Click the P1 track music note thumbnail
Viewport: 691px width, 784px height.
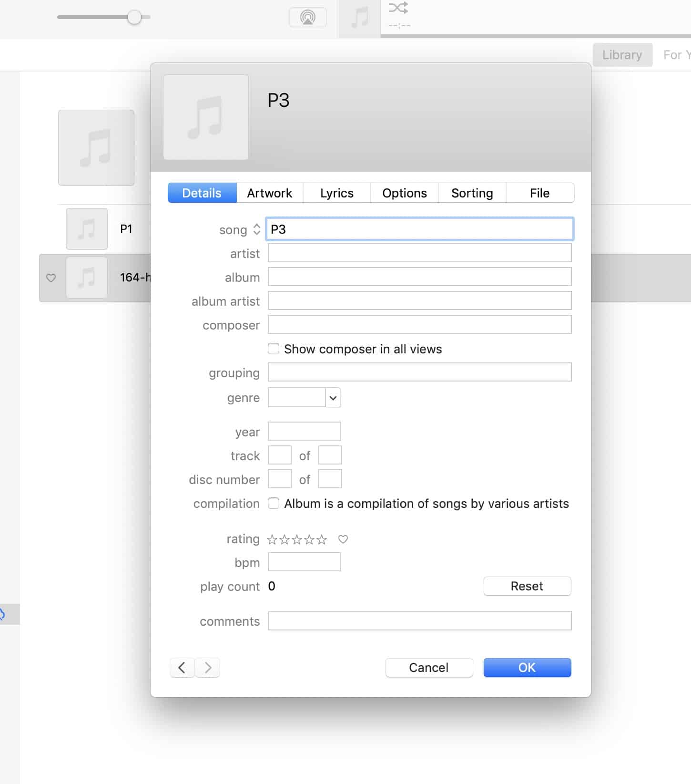click(x=86, y=229)
